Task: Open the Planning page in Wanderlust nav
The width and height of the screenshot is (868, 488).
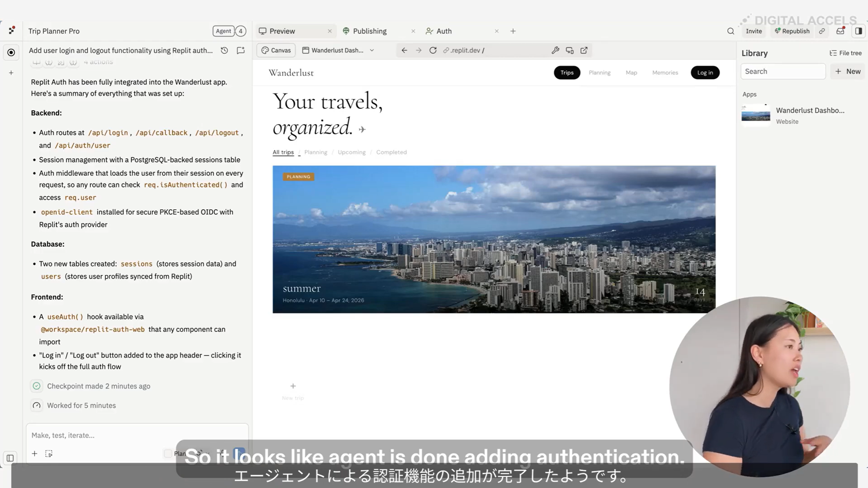Action: [599, 73]
